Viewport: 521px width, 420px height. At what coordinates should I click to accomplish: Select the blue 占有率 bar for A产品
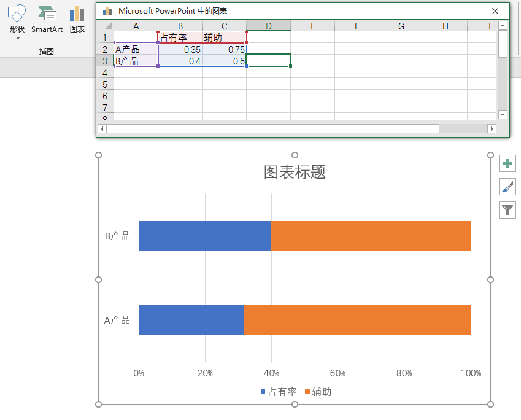pyautogui.click(x=191, y=320)
